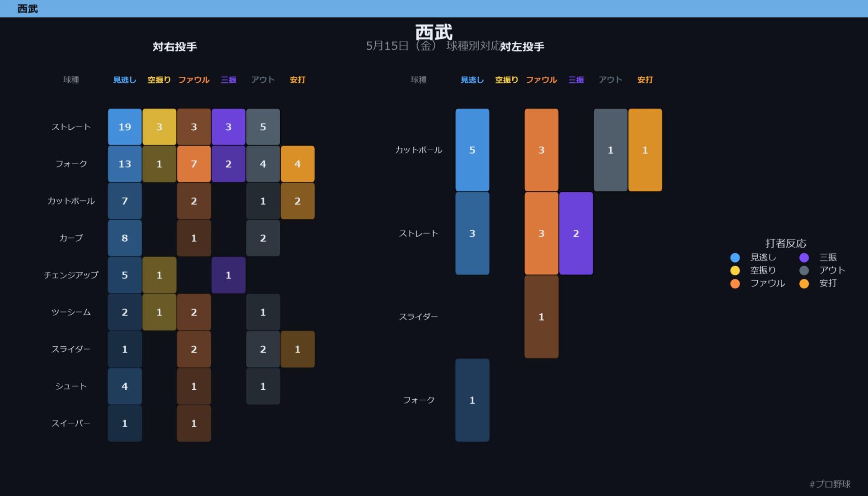868x496 pixels.
Task: Click the カーブ row label
Action: pos(71,238)
